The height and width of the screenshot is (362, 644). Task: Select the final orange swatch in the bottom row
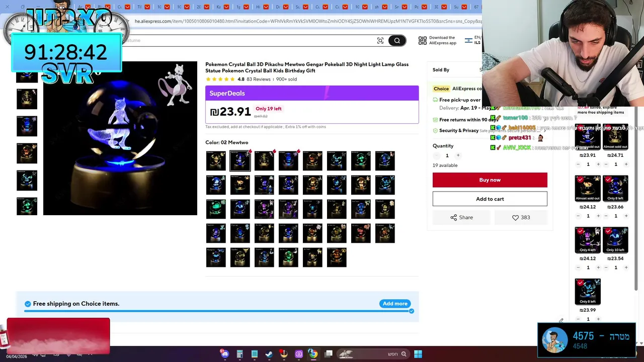tap(337, 257)
